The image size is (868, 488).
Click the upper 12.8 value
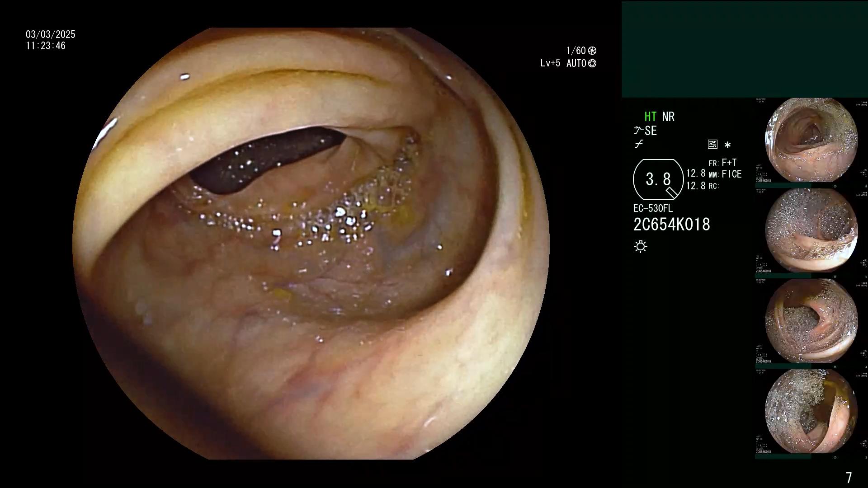(696, 173)
